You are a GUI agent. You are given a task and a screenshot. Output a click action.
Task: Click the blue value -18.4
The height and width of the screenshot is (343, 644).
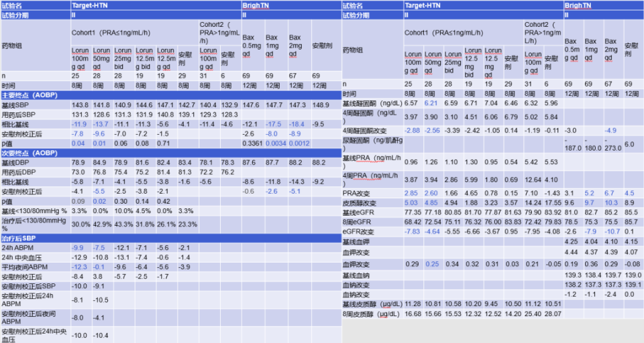pyautogui.click(x=297, y=124)
